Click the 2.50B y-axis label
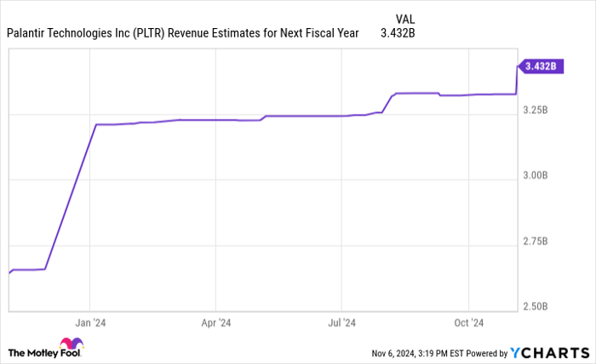Screen dimensions: 596x364 pos(538,306)
